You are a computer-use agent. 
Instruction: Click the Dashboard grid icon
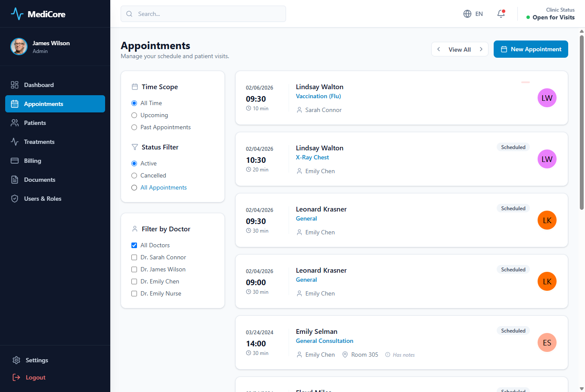(15, 85)
